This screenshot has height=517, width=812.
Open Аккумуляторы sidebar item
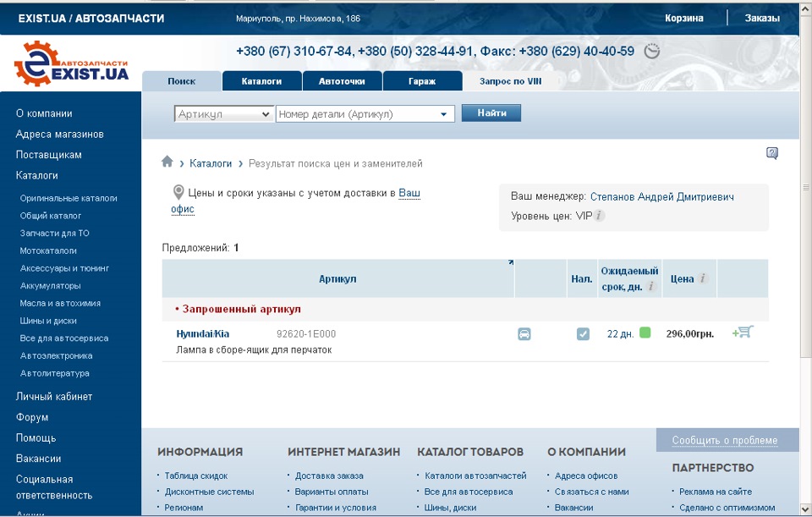point(50,285)
